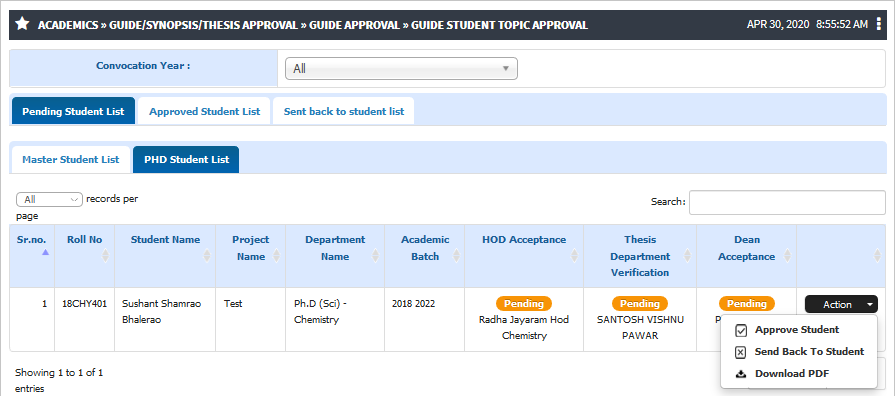Sort table by HOD Acceptance column

pyautogui.click(x=574, y=256)
